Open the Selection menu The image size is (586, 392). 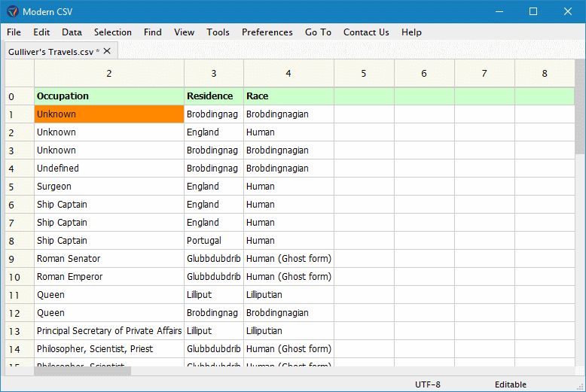pos(112,32)
